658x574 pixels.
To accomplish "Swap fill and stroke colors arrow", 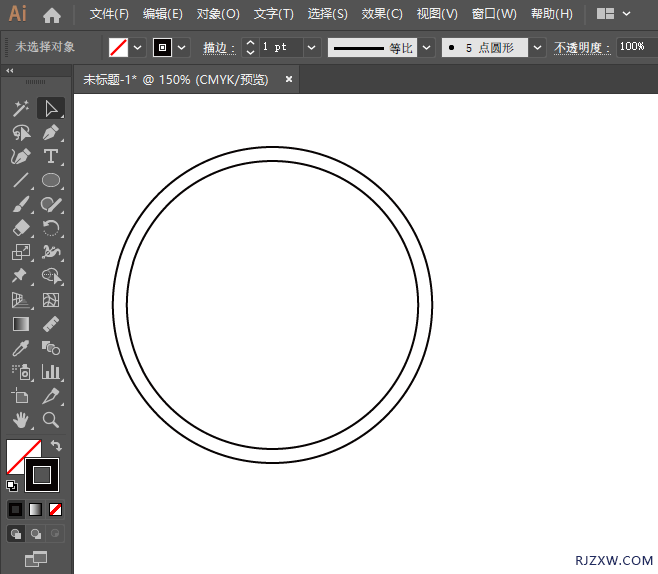I will [56, 446].
